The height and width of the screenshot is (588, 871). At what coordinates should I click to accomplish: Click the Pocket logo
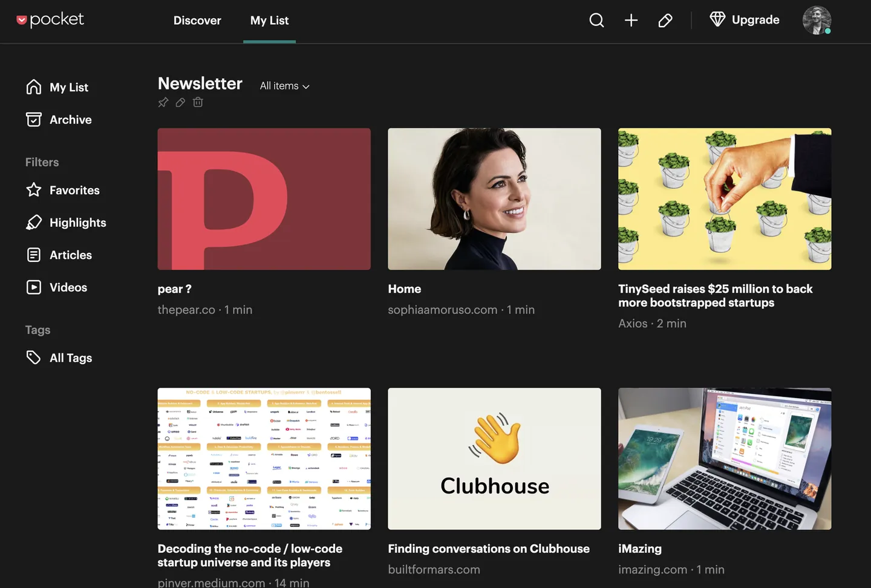(50, 20)
